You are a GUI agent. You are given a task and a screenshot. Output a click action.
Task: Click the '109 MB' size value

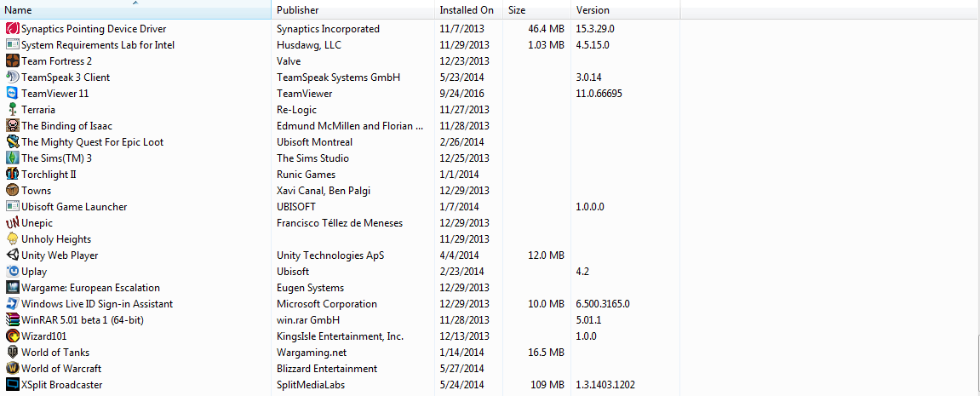549,385
